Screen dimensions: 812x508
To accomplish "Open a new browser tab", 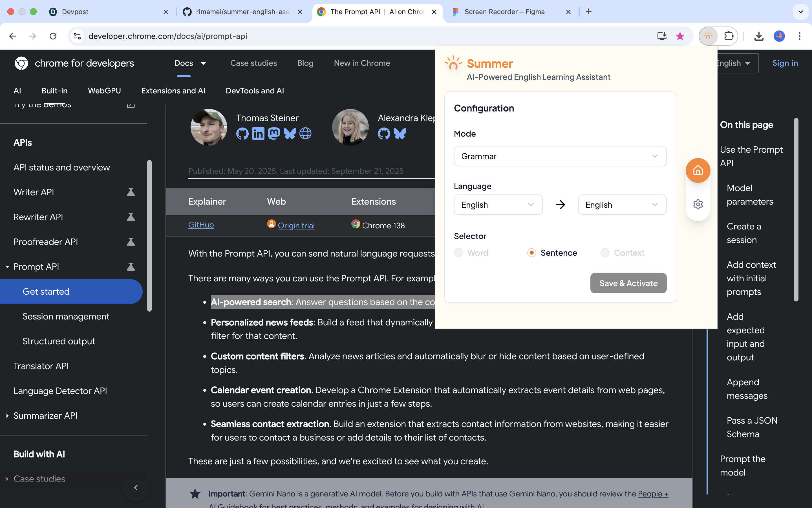I will [x=588, y=11].
